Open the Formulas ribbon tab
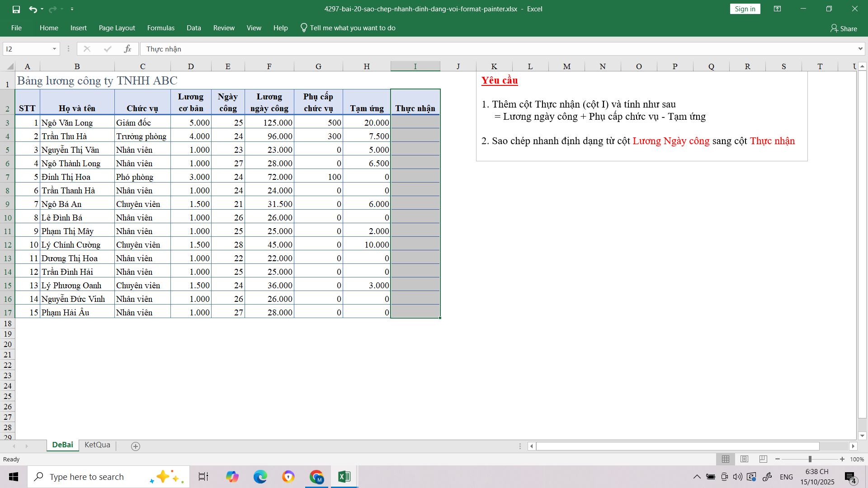This screenshot has height=488, width=868. 160,28
